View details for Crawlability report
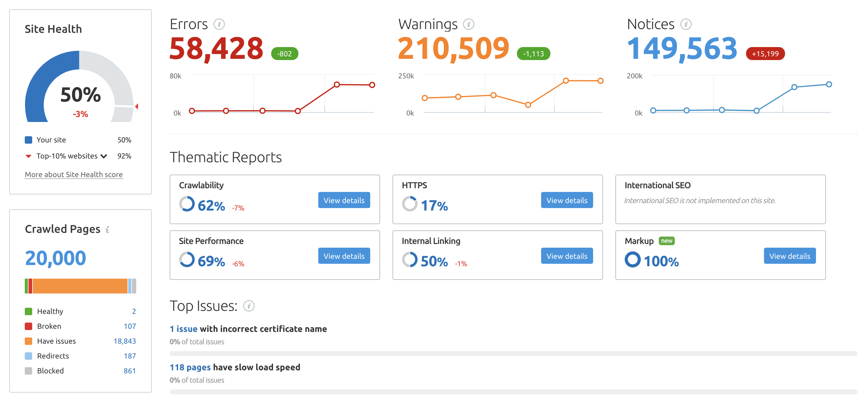 344,200
